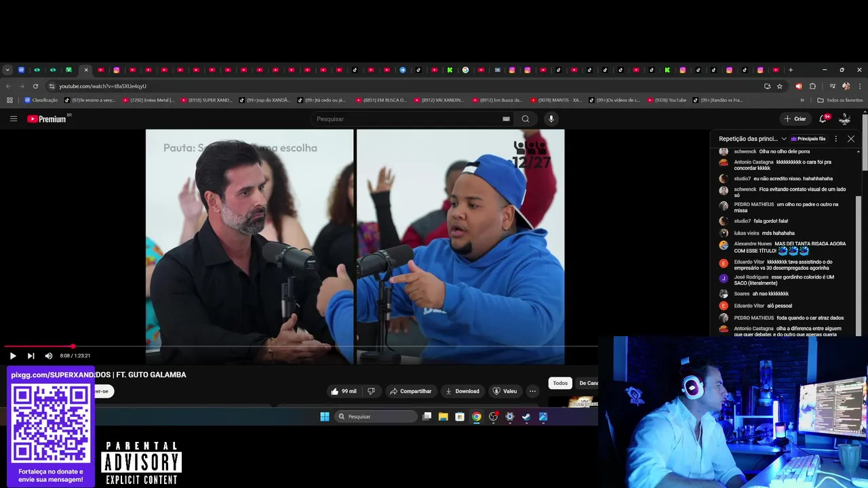The width and height of the screenshot is (868, 488).
Task: Bookmark this page with star icon
Action: (780, 86)
